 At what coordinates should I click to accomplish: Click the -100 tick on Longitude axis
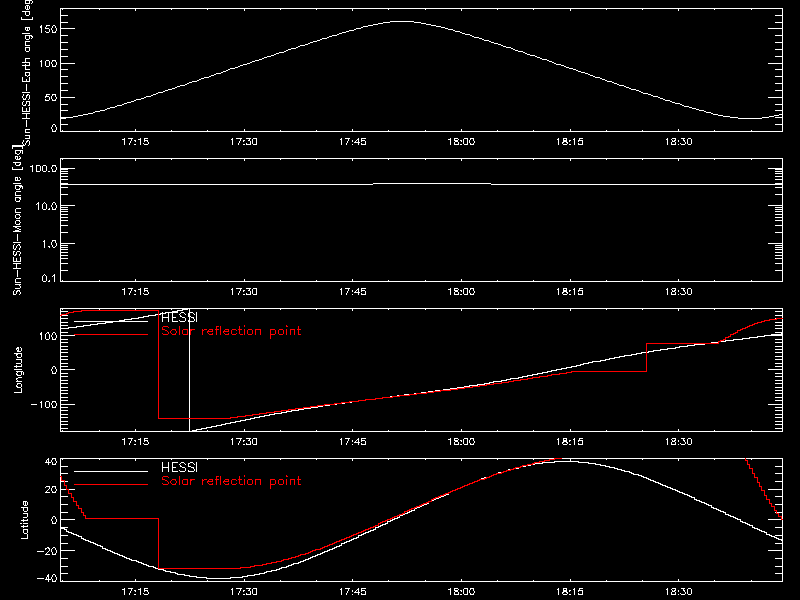(x=44, y=405)
